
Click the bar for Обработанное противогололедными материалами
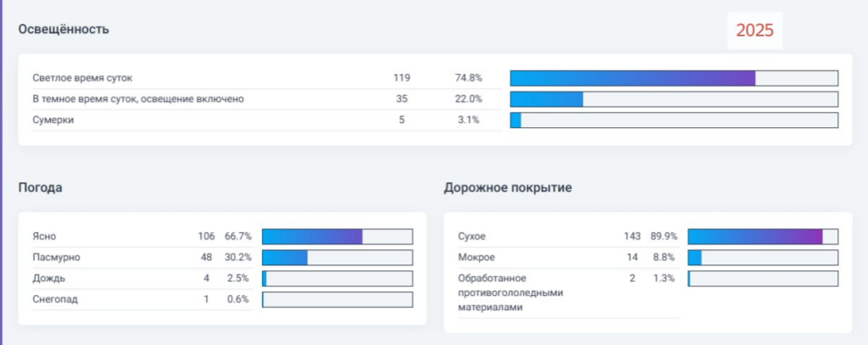coord(763,279)
